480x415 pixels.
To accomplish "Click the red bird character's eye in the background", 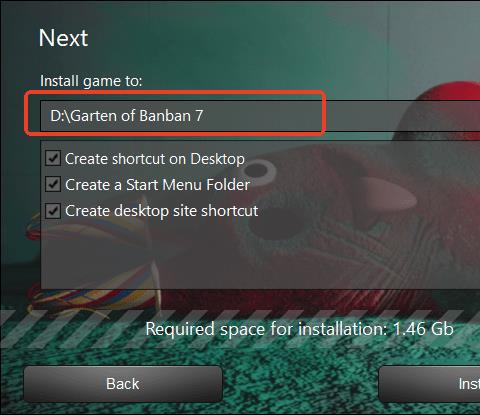I will pos(258,170).
